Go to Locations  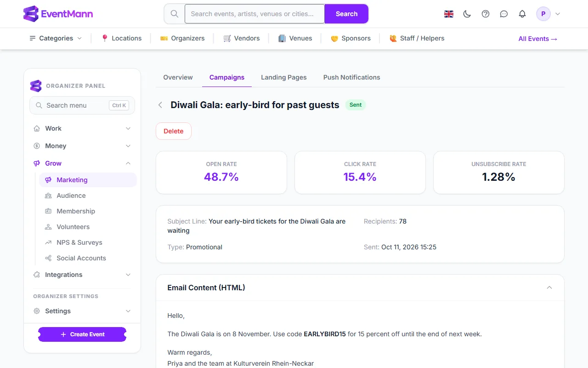(x=121, y=38)
